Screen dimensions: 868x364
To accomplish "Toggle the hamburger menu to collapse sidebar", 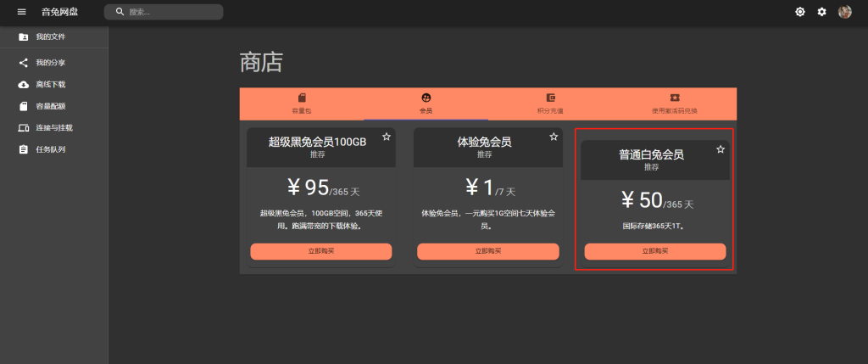I will (22, 12).
